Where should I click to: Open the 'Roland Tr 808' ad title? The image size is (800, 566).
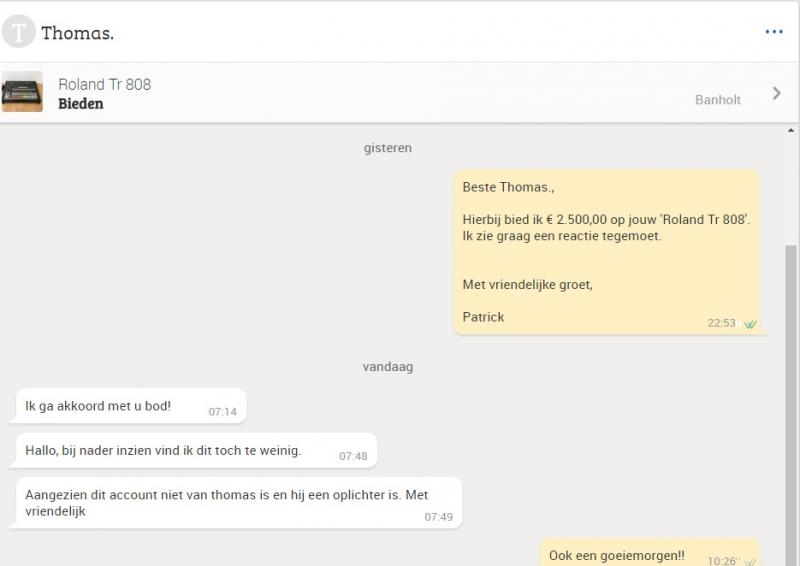tap(105, 84)
